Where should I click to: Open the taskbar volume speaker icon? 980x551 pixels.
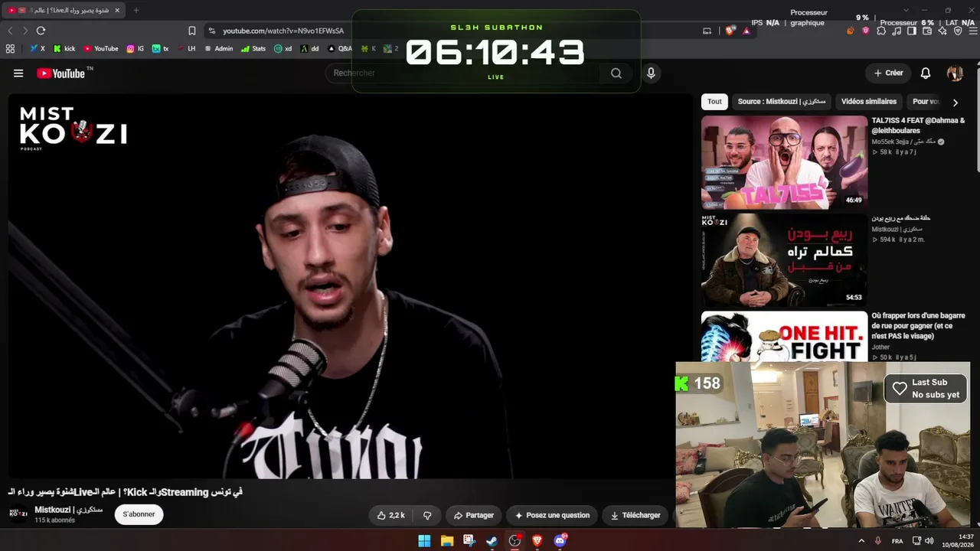[x=929, y=541]
